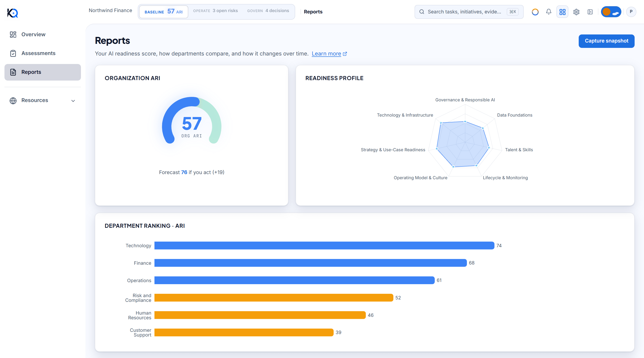Click the Resources globe icon

(x=13, y=100)
